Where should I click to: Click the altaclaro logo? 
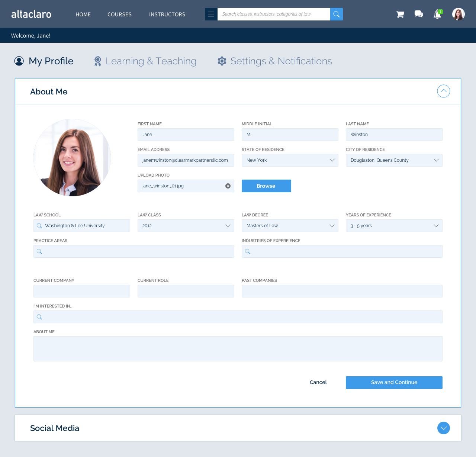coord(31,14)
